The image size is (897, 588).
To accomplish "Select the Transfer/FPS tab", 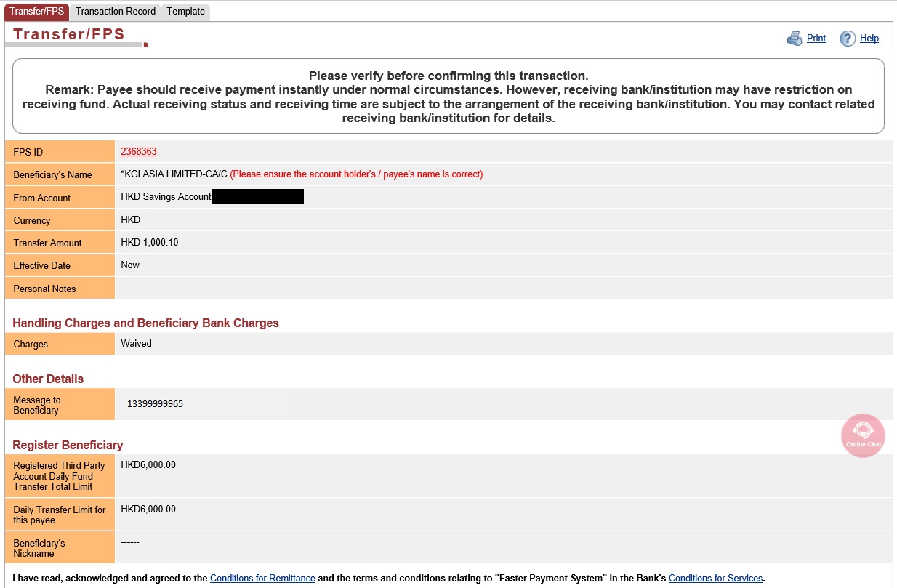I will click(37, 12).
